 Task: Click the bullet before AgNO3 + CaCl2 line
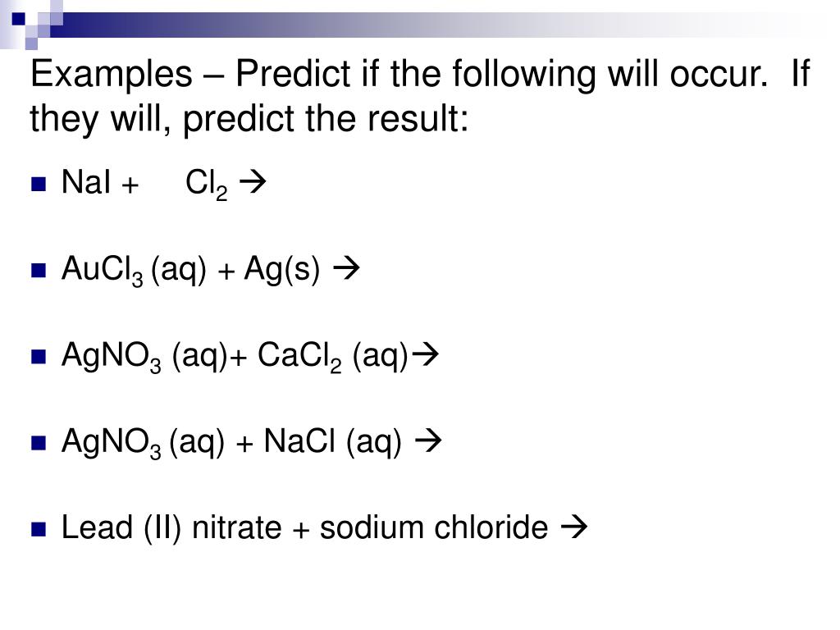tap(38, 357)
